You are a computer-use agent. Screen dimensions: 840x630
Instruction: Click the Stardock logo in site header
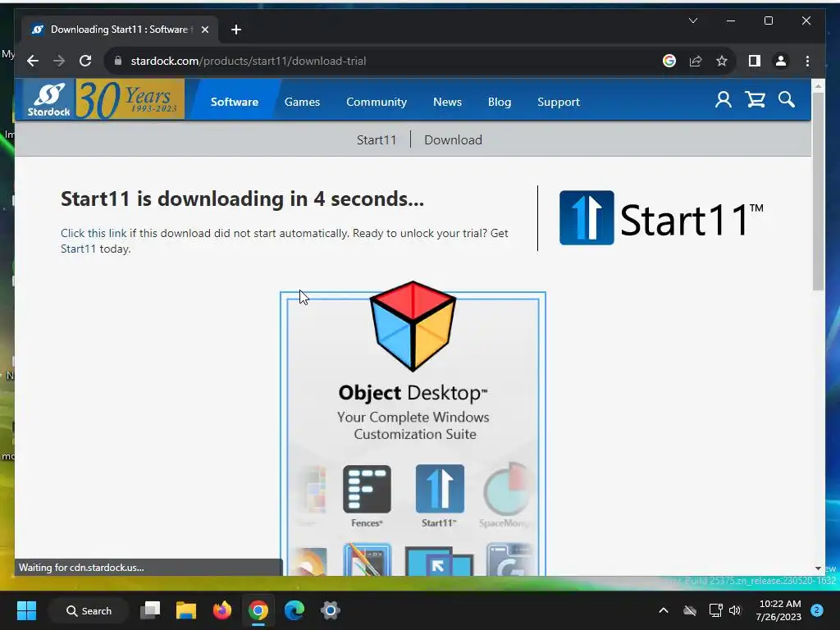pos(48,99)
